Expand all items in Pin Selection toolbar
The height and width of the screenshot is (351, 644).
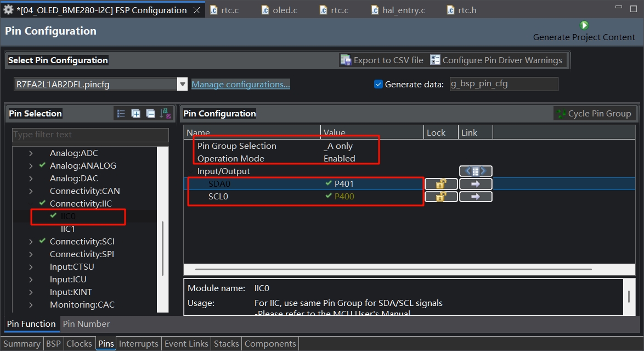point(135,114)
